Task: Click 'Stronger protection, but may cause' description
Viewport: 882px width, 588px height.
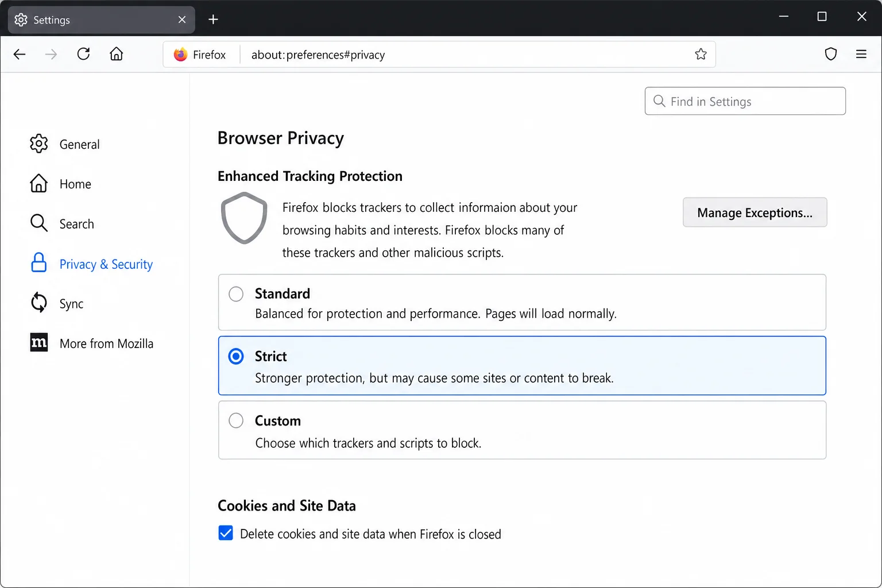Action: (x=434, y=378)
